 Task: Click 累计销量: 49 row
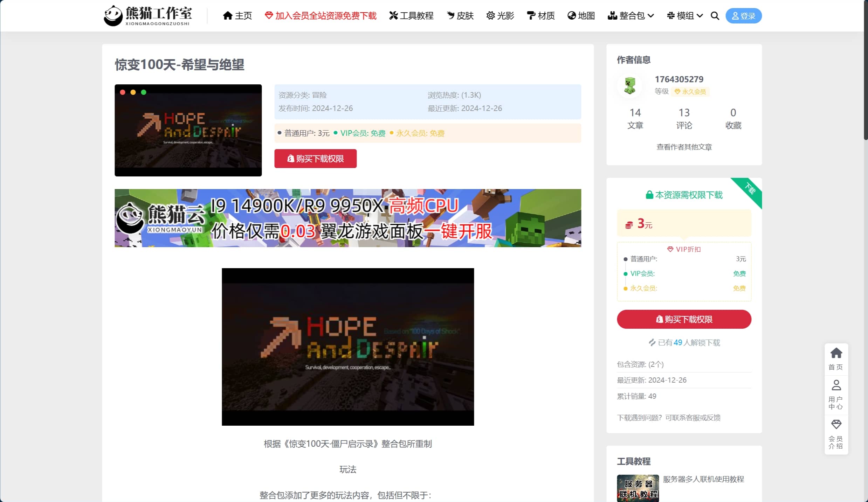pyautogui.click(x=684, y=396)
